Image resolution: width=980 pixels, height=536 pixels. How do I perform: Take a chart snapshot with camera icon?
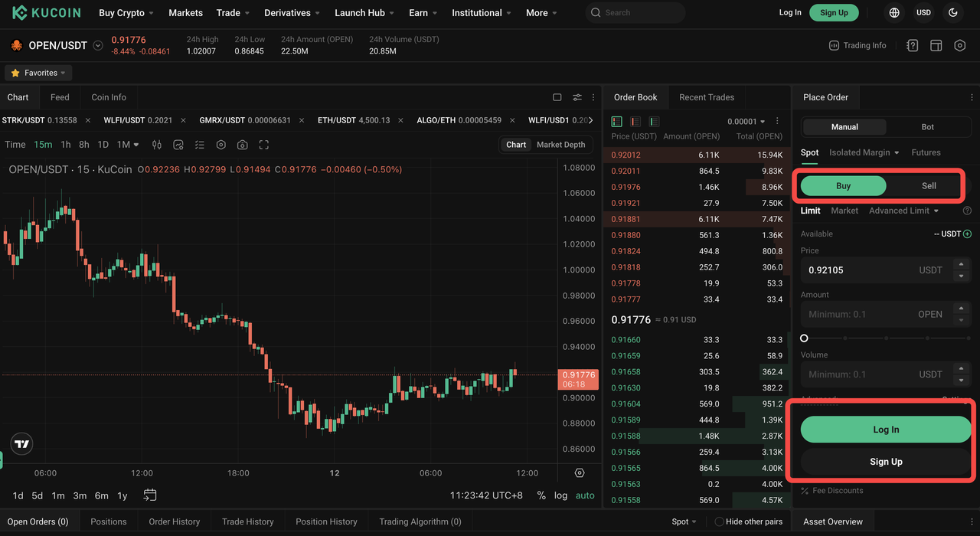coord(243,145)
